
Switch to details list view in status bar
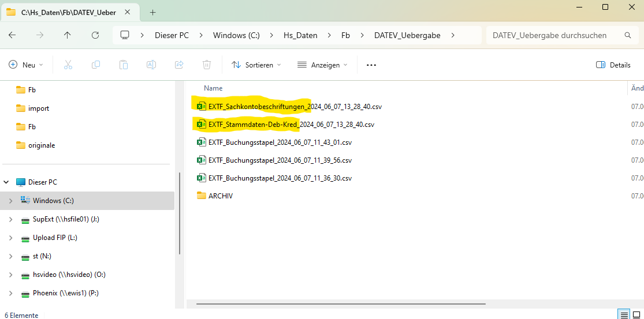(x=624, y=314)
